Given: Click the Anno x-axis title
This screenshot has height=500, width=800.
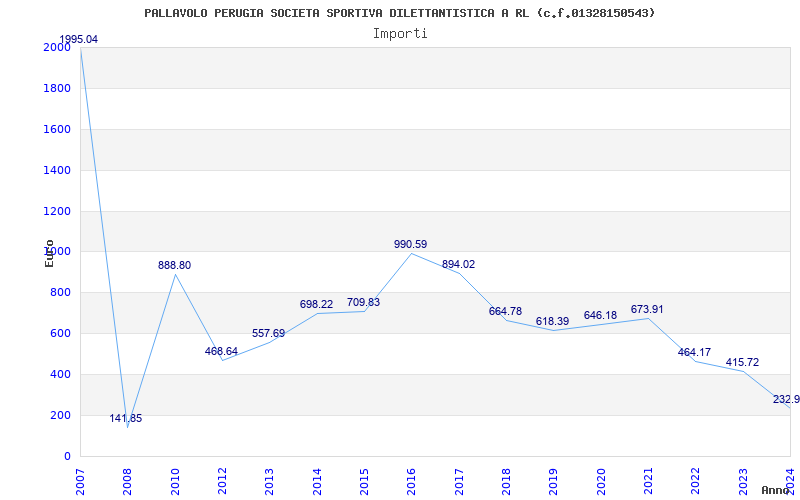Looking at the screenshot, I should pyautogui.click(x=775, y=490).
